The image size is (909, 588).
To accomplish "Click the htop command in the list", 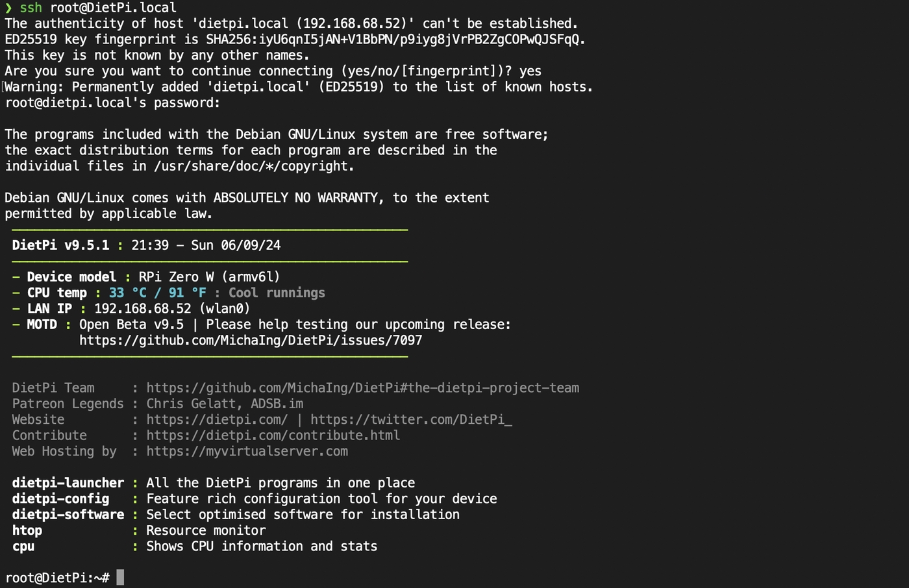I will click(x=27, y=531).
